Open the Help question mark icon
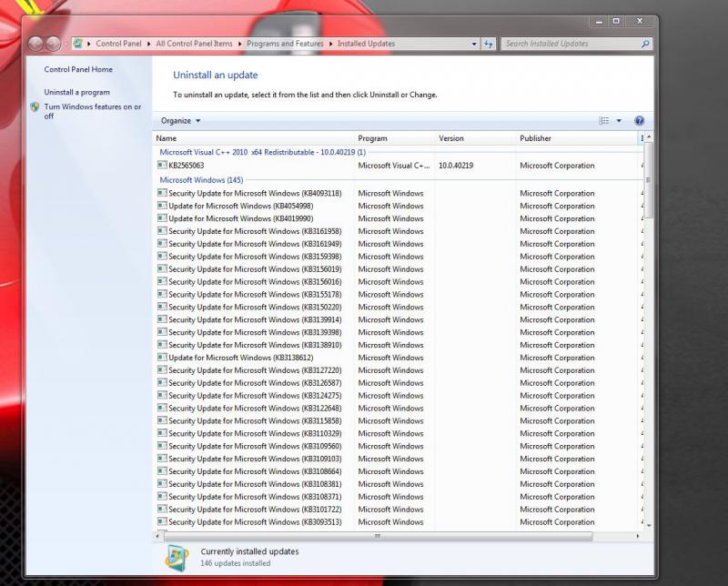The width and height of the screenshot is (728, 586). pos(639,121)
